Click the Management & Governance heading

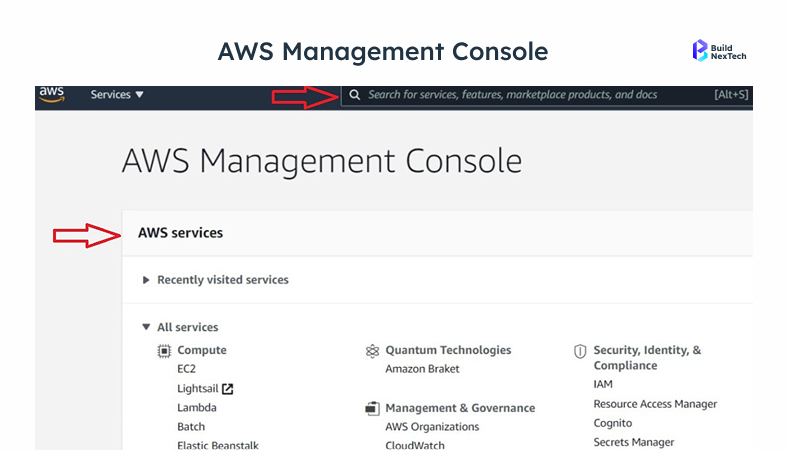460,408
